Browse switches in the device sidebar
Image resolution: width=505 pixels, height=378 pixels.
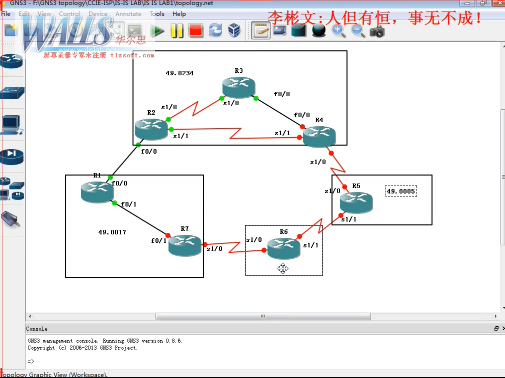pos(12,93)
